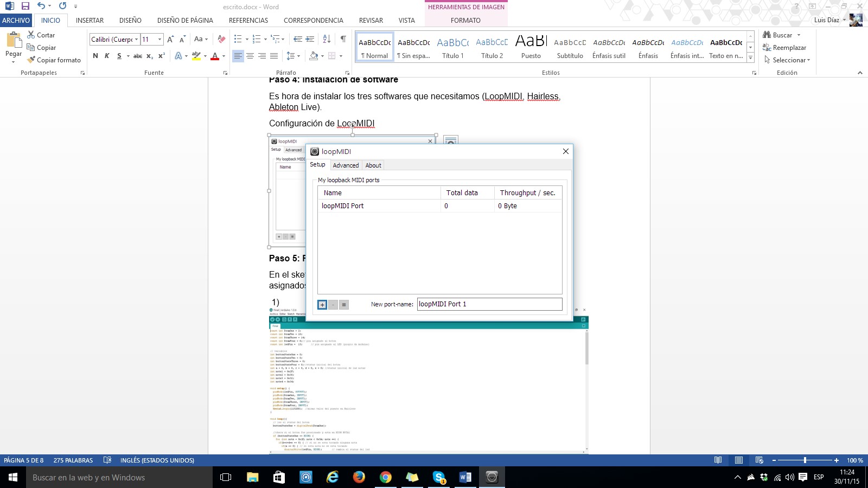This screenshot has height=488, width=868.
Task: Undo the last action
Action: click(x=41, y=6)
